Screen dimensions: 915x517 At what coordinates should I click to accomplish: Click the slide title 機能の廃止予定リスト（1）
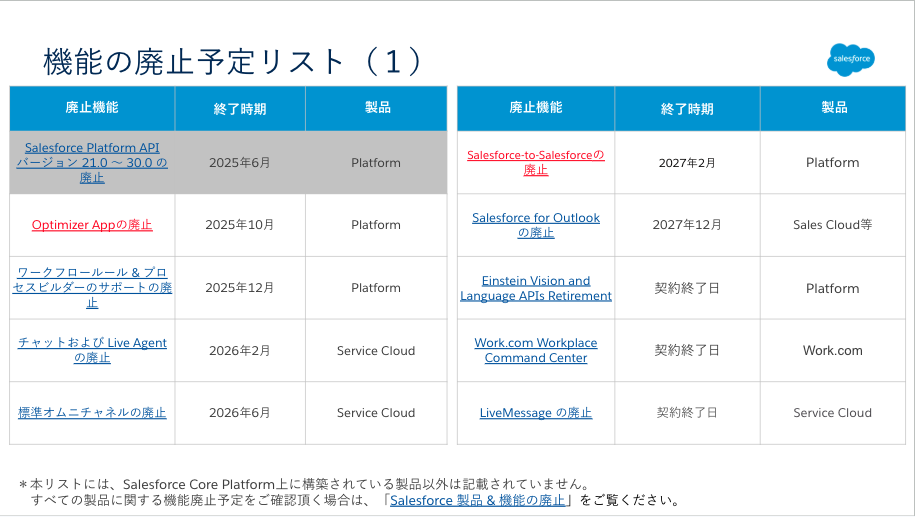point(232,61)
